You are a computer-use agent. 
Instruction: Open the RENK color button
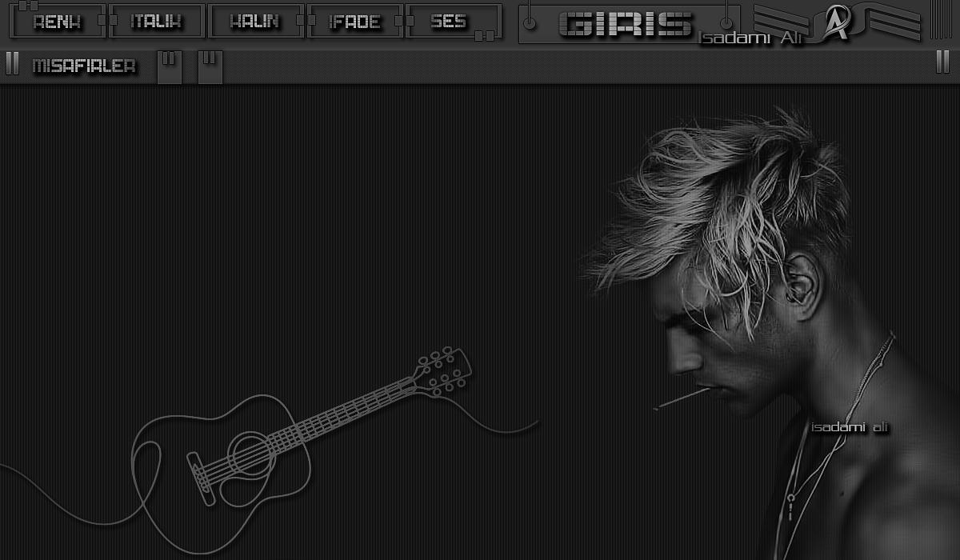click(58, 21)
